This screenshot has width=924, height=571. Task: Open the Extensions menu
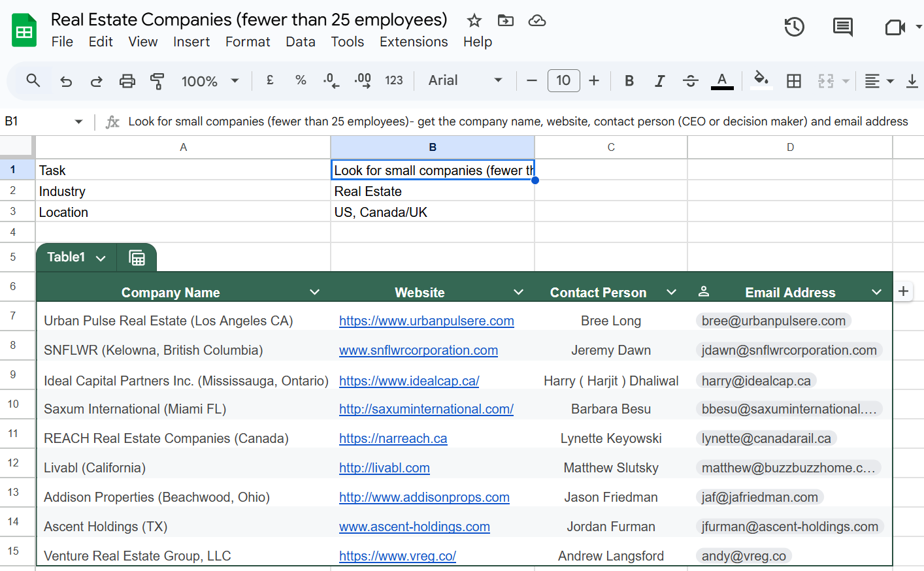click(414, 42)
